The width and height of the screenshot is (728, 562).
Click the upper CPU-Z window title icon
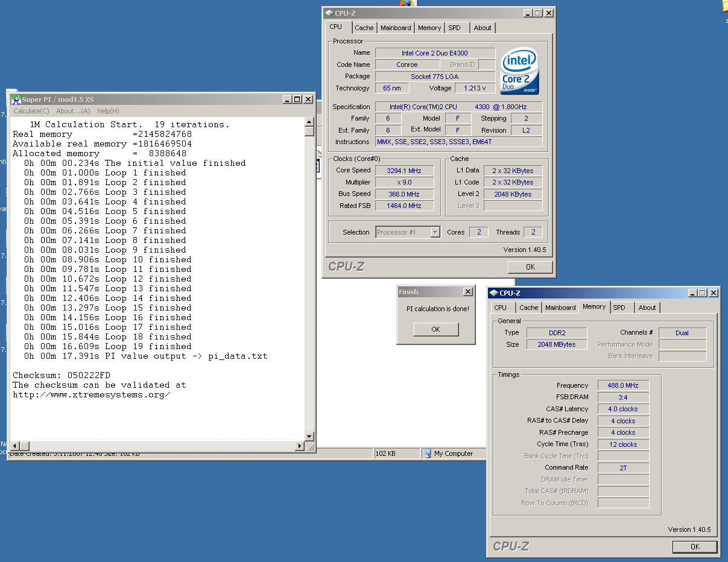click(329, 13)
